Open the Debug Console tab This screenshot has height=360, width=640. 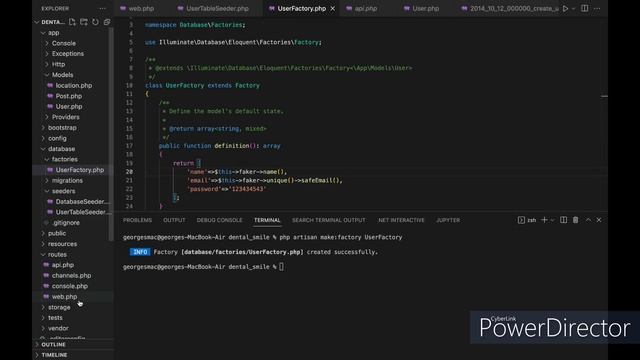tap(220, 220)
